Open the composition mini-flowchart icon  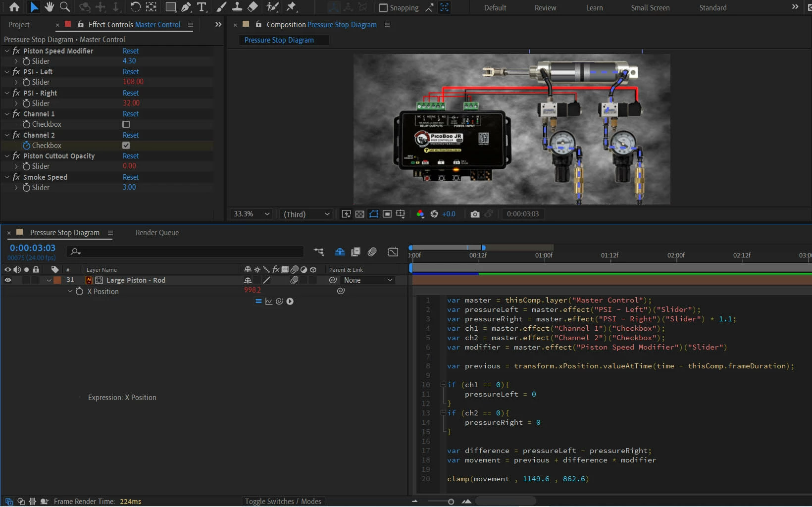[319, 252]
